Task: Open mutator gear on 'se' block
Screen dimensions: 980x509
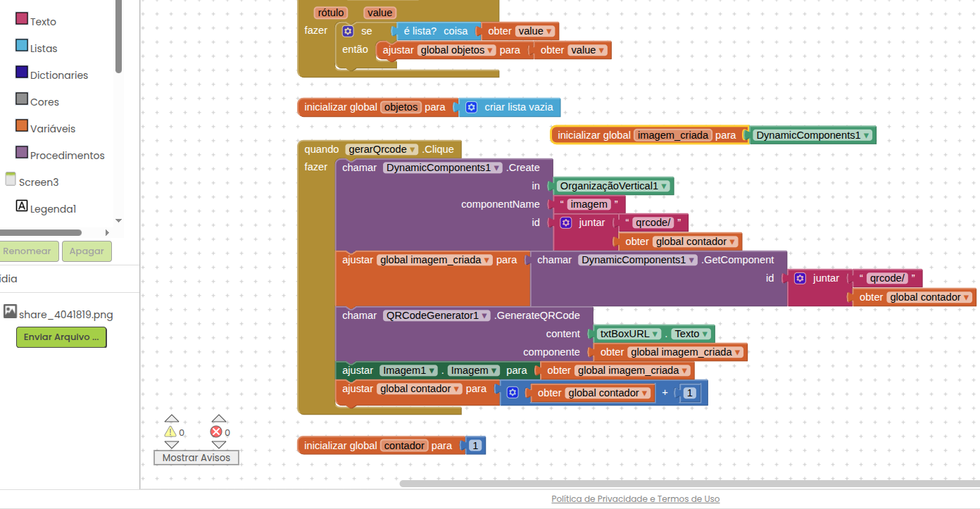Action: coord(348,32)
